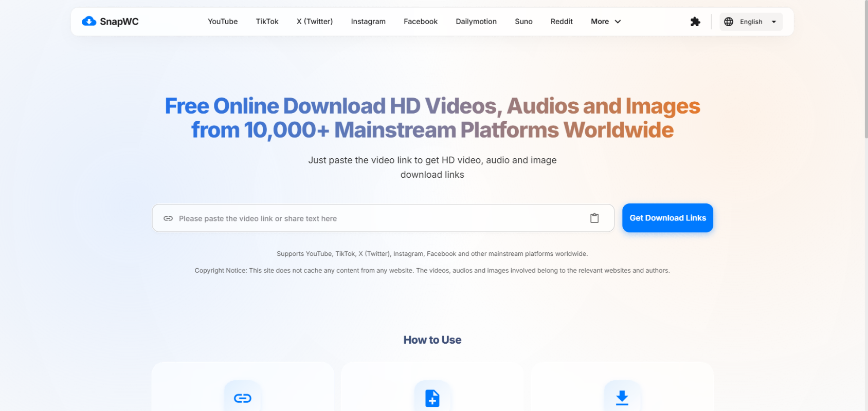Expand the More navigation menu
Image resolution: width=868 pixels, height=411 pixels.
(x=600, y=22)
